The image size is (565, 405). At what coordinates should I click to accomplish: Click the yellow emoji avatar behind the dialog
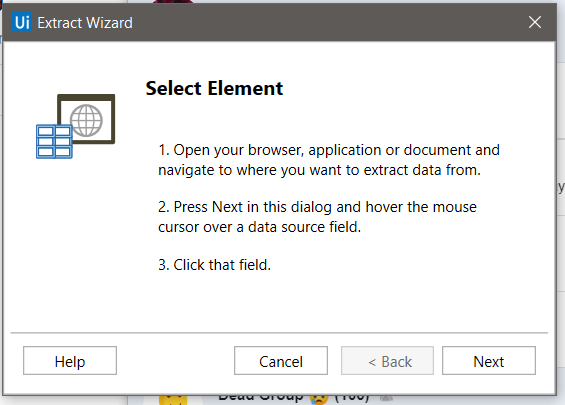coord(173,400)
